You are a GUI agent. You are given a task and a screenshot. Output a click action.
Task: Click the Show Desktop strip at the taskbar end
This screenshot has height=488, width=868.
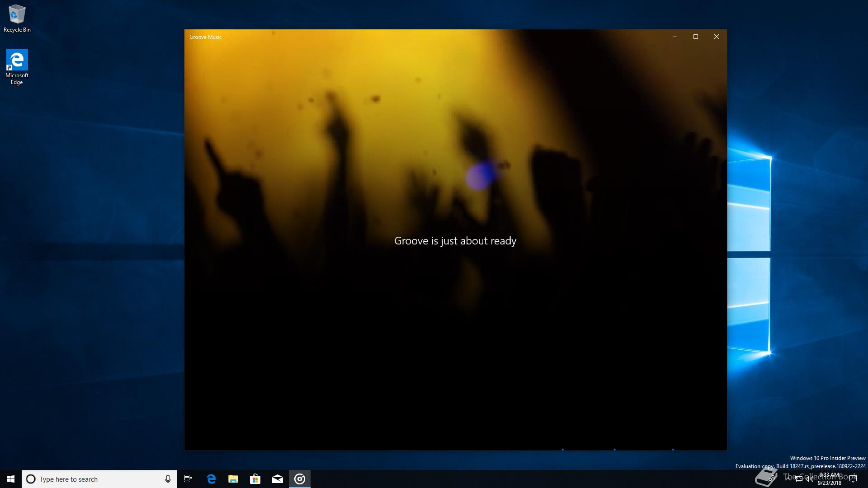[x=867, y=479]
